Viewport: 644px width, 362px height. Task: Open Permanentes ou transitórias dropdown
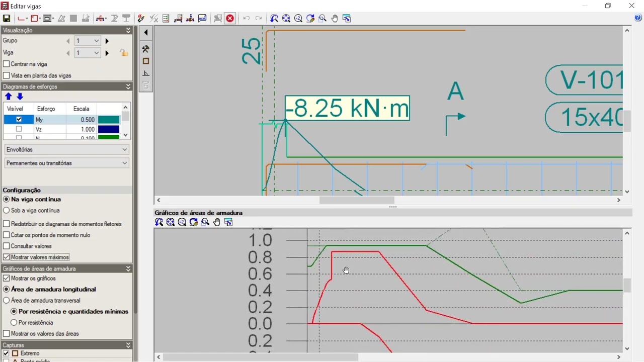coord(66,163)
